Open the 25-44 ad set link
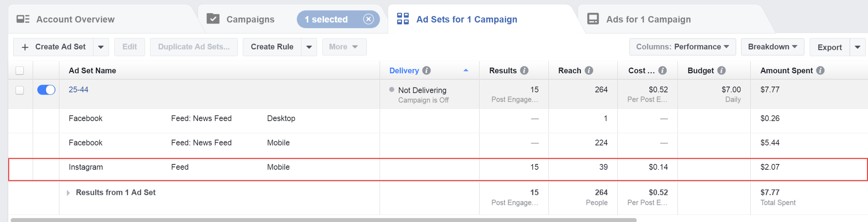This screenshot has height=222, width=868. [x=79, y=90]
